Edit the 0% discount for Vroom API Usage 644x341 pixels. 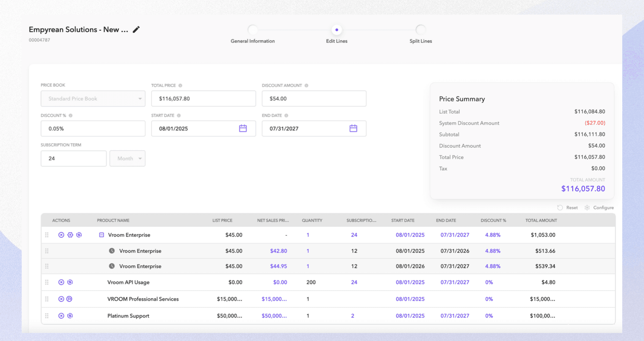click(489, 282)
